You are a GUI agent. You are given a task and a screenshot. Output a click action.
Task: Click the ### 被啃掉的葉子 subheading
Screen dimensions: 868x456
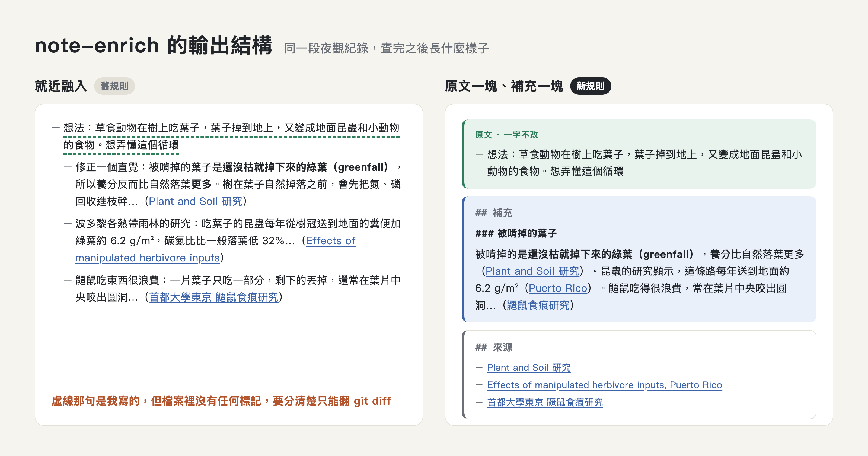point(516,233)
